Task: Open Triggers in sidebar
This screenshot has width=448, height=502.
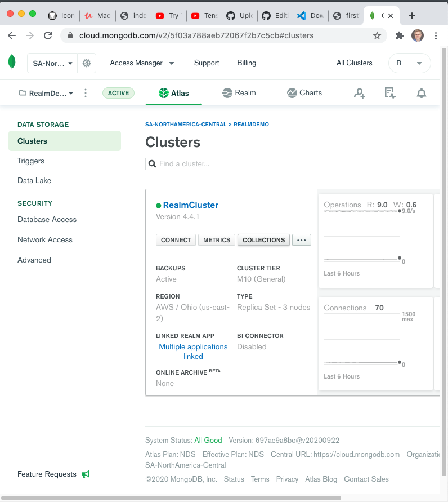Action: tap(31, 161)
